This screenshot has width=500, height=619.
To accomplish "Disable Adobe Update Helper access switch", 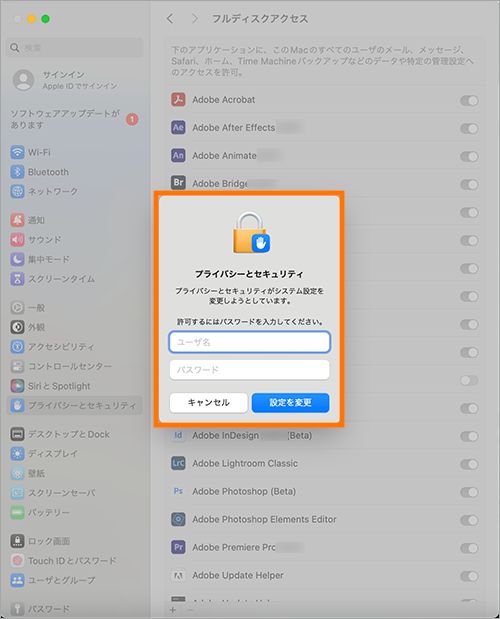I will 469,576.
